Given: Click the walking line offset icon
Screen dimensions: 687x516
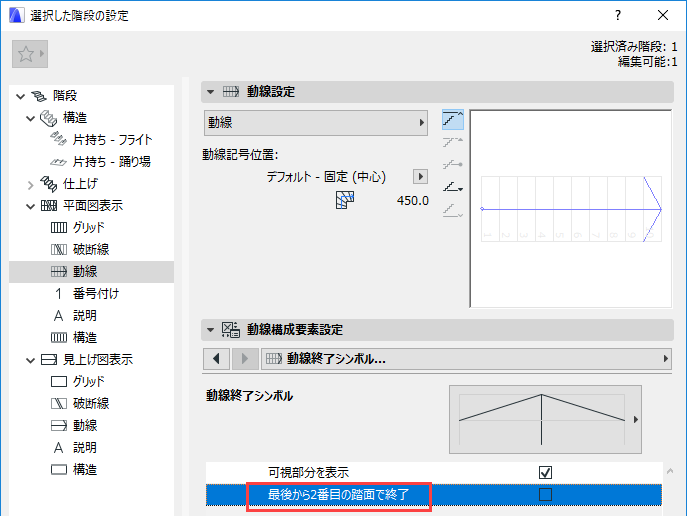Looking at the screenshot, I should tap(345, 200).
